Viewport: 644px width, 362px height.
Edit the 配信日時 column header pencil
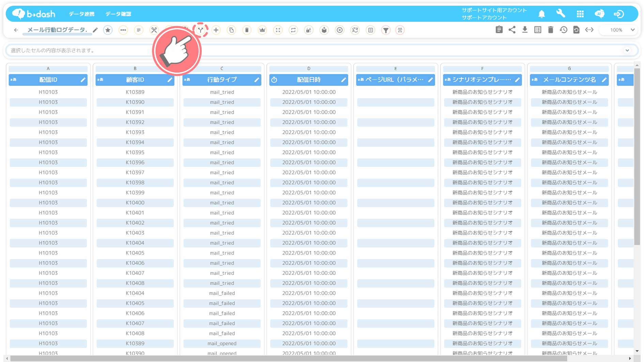pos(343,80)
